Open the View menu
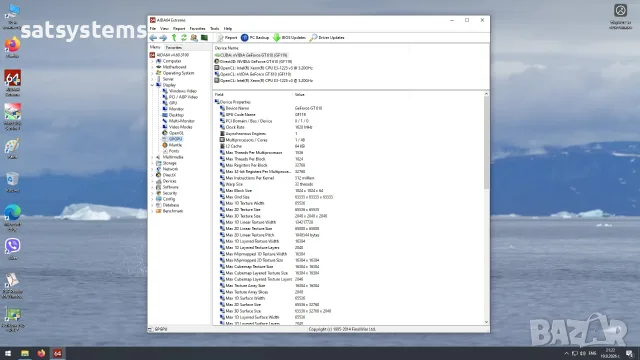This screenshot has height=360, width=640. (x=164, y=29)
